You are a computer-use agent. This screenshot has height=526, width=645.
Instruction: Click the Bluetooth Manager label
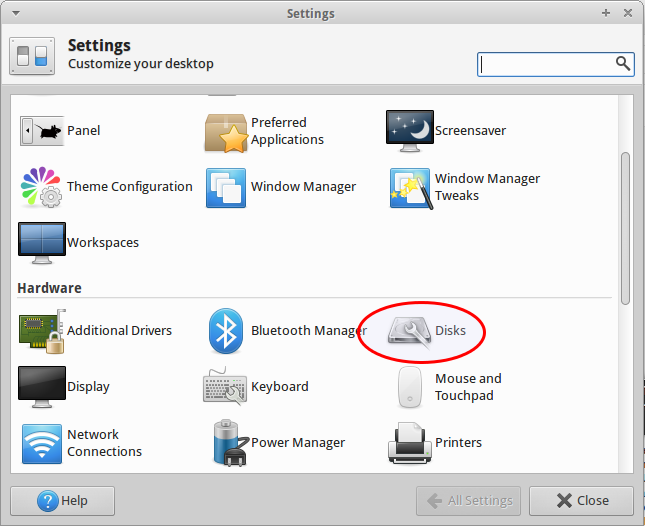tap(309, 331)
